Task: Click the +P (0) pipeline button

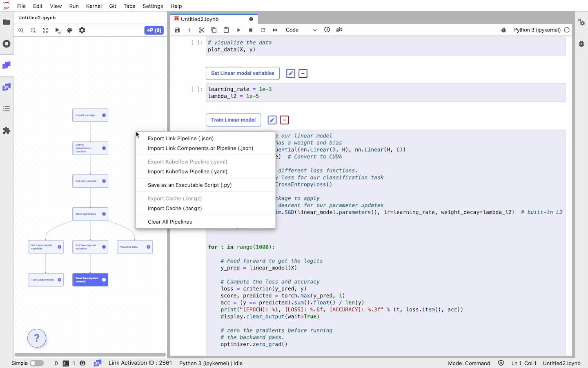Action: click(154, 30)
